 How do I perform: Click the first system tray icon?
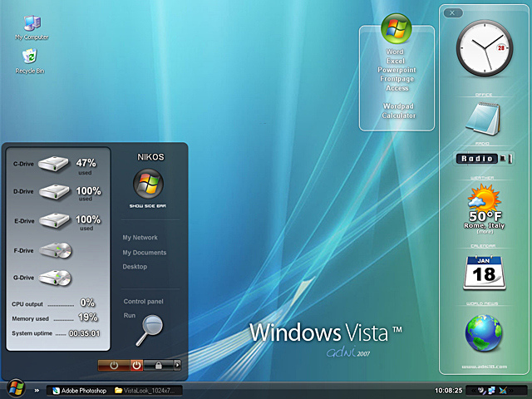(x=481, y=391)
